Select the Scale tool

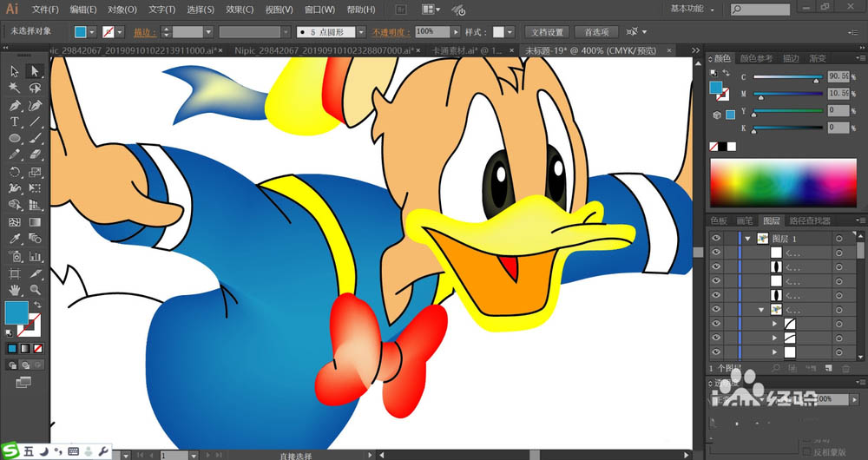click(x=35, y=172)
